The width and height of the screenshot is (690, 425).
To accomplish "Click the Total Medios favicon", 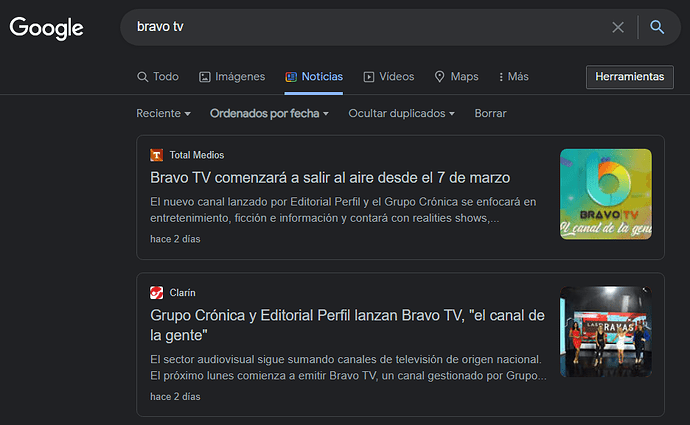I will pos(157,155).
